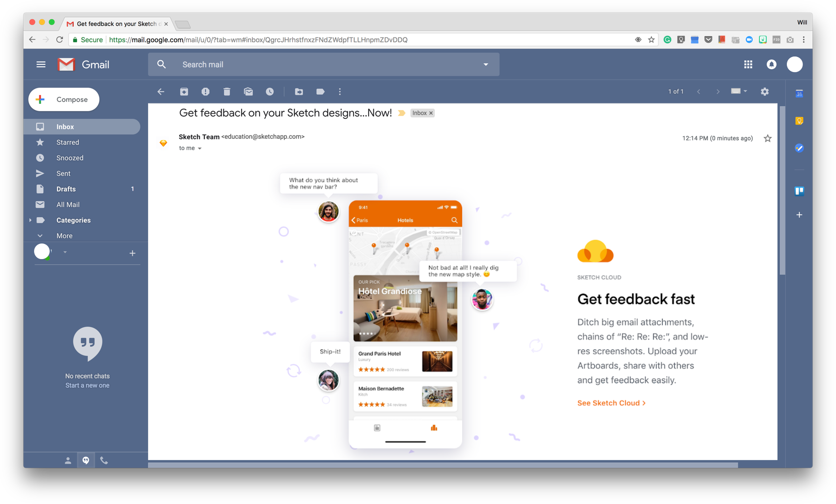Screen dimensions: 836x504
Task: Snooze this email with clock icon
Action: click(x=270, y=92)
